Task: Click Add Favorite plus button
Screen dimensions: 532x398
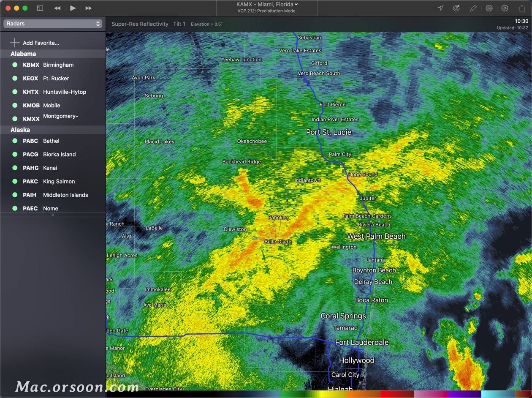Action: [15, 43]
